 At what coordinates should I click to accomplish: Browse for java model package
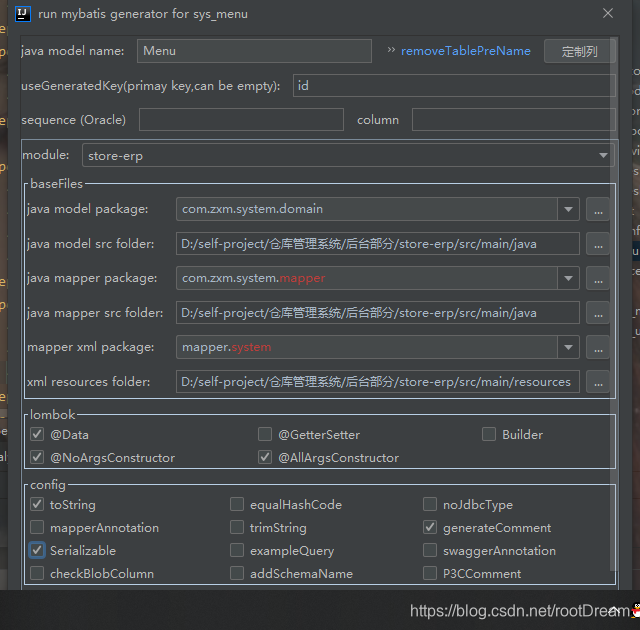[x=598, y=209]
